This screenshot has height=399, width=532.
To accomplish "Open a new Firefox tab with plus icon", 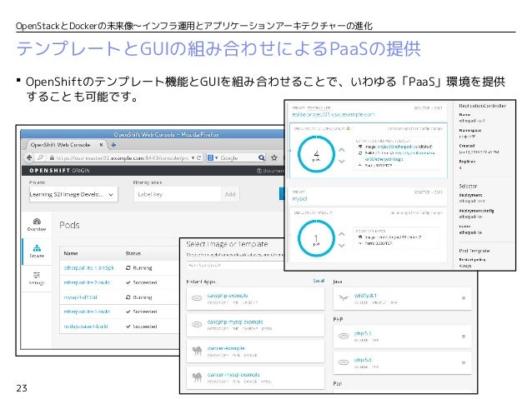I will 113,145.
